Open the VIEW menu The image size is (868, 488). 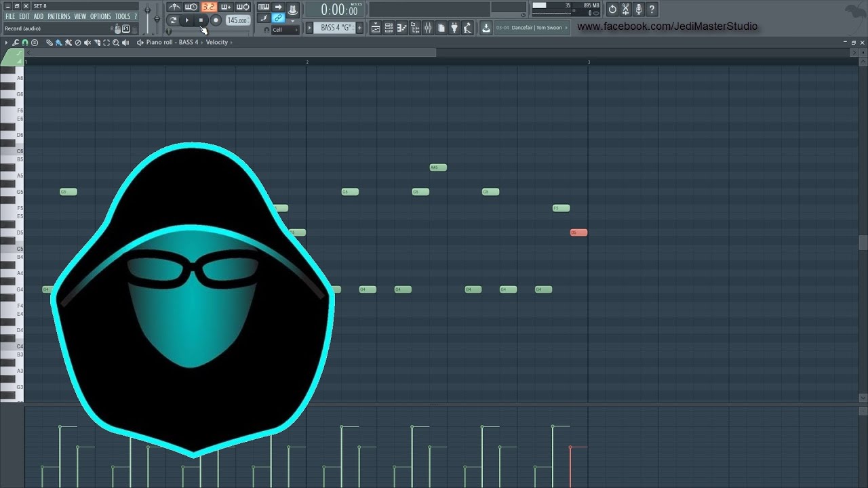[x=80, y=16]
